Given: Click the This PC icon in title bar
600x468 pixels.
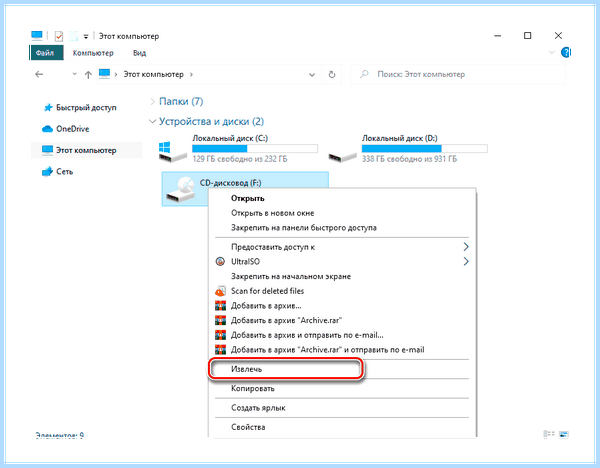Looking at the screenshot, I should point(37,36).
